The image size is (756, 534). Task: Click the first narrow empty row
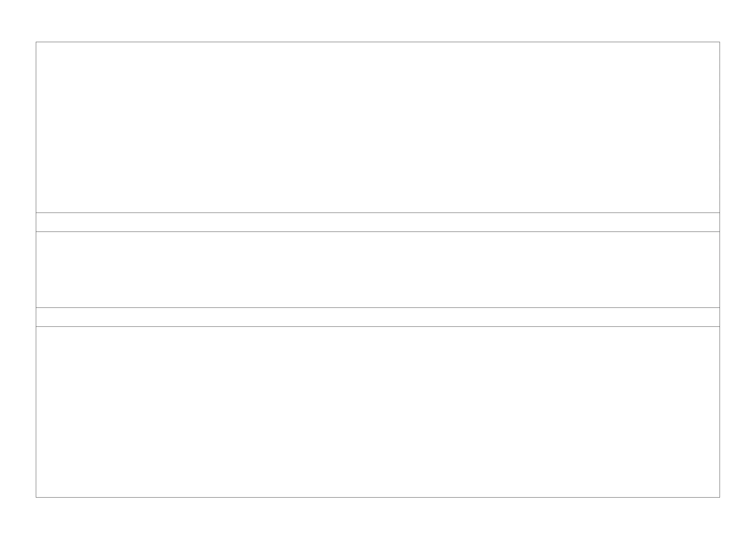[x=378, y=222]
